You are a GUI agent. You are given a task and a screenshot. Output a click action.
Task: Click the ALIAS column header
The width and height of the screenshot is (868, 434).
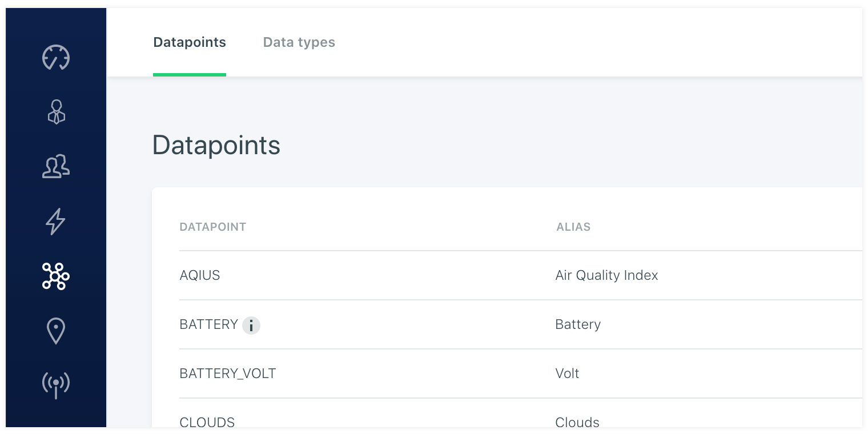point(573,227)
